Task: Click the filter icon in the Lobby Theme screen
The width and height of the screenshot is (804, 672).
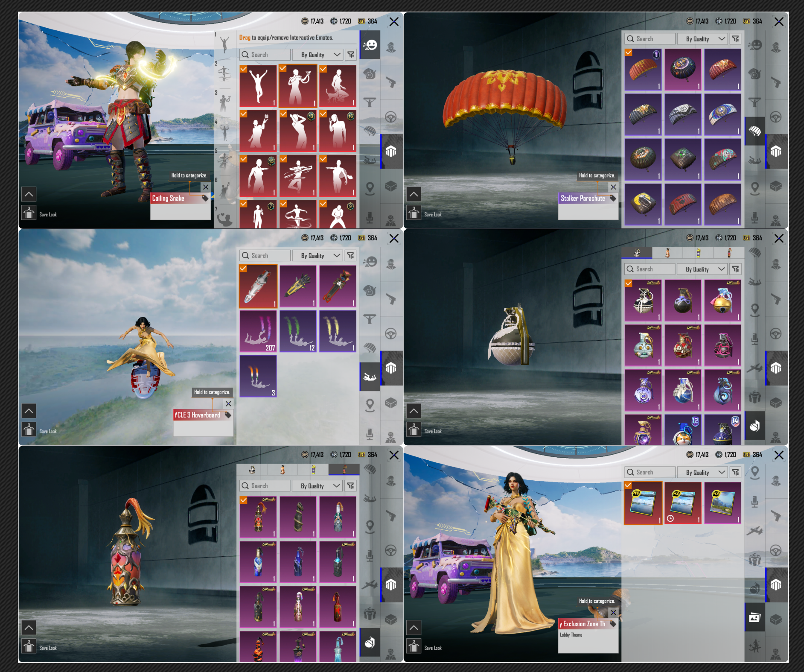Action: (736, 472)
